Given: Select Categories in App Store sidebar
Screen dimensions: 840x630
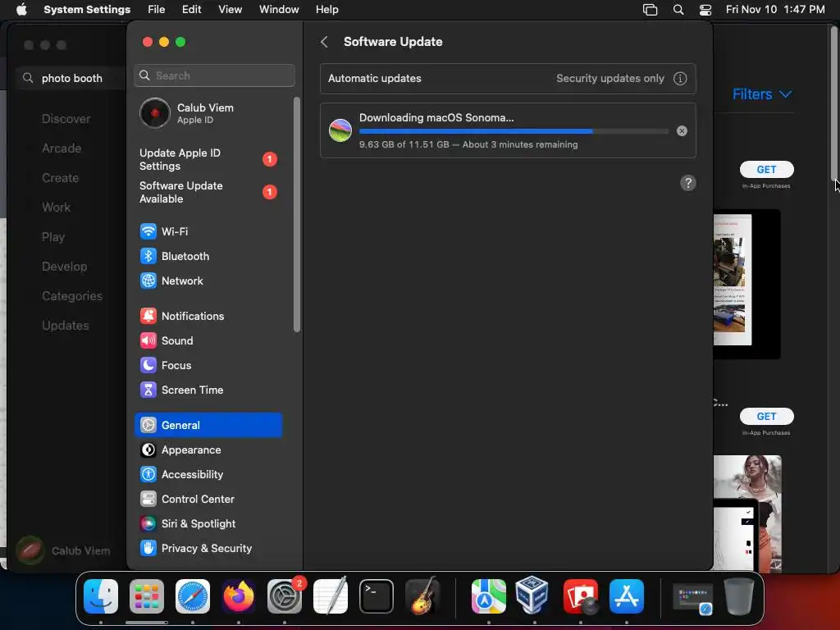Looking at the screenshot, I should tap(72, 295).
